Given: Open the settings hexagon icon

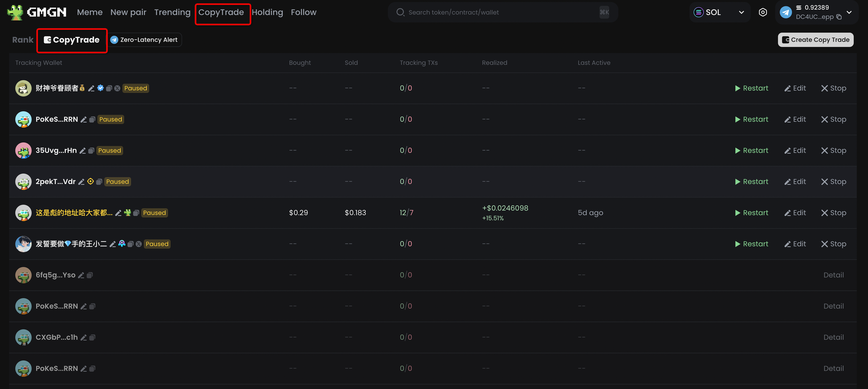Looking at the screenshot, I should [763, 13].
